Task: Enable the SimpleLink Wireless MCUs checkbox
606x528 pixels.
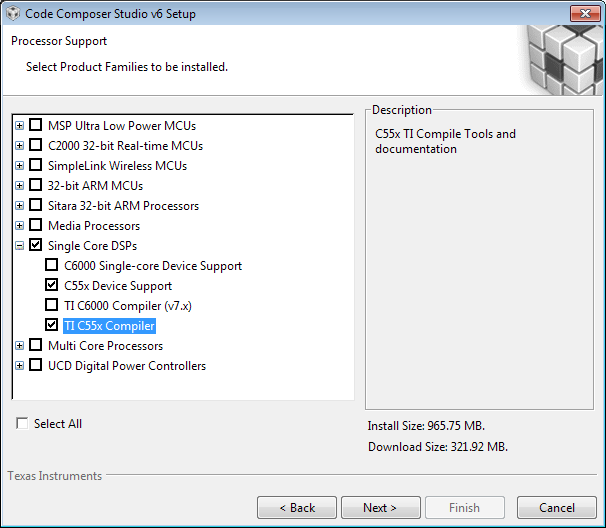Action: click(x=36, y=165)
